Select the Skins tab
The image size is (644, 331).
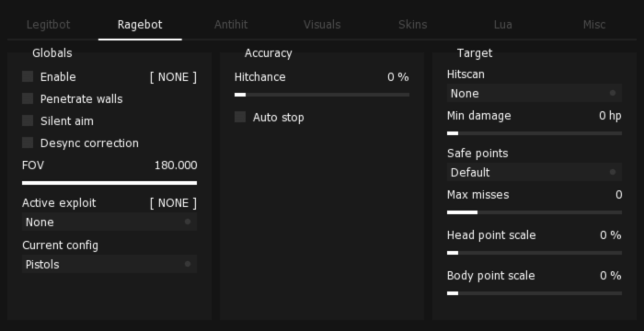pyautogui.click(x=413, y=25)
